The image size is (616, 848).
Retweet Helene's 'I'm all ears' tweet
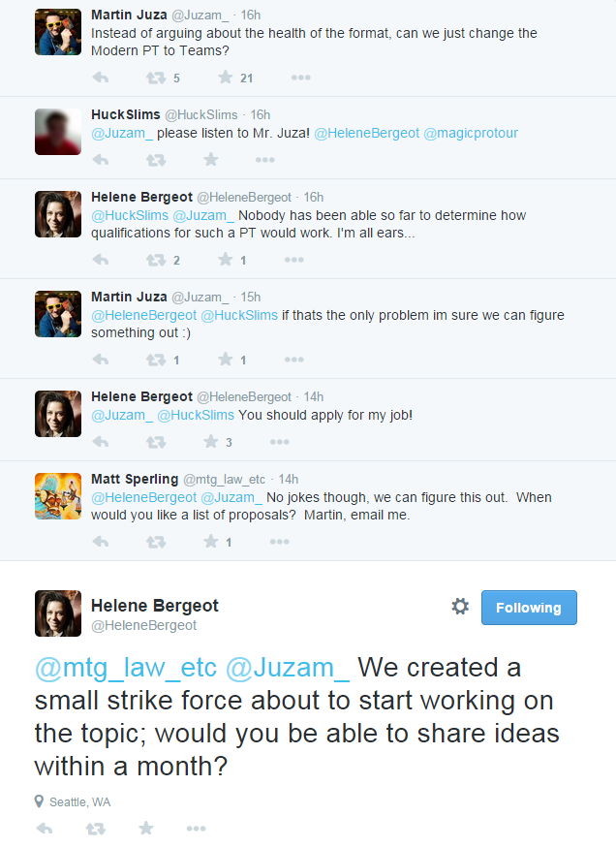click(x=155, y=260)
